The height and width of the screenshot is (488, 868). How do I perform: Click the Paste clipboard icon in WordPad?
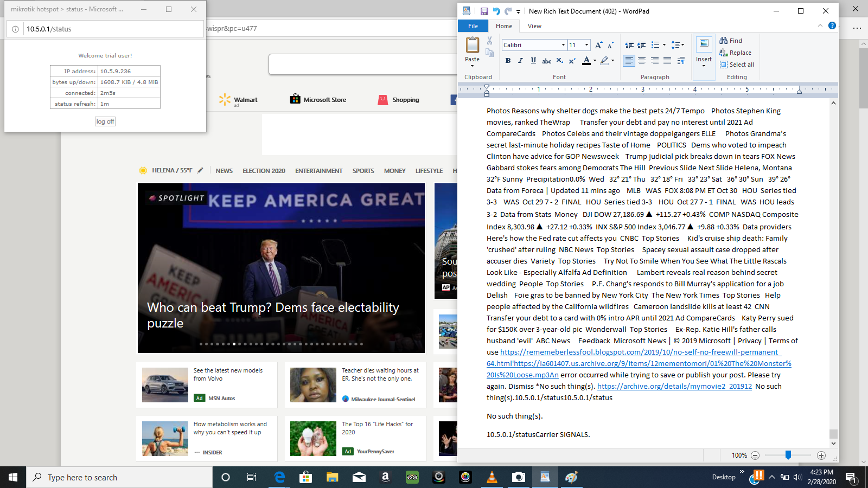[x=473, y=44]
